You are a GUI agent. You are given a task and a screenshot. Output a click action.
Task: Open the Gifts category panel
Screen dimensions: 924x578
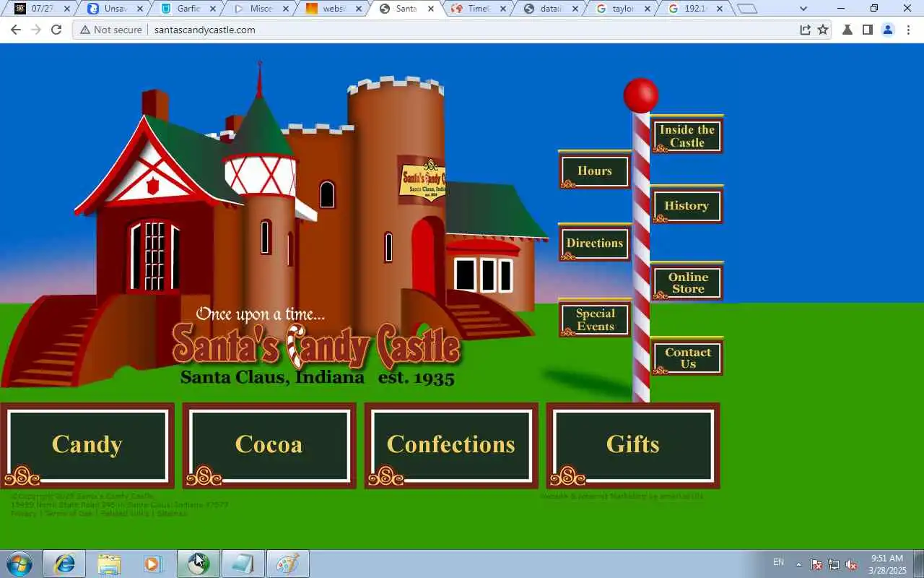pyautogui.click(x=633, y=445)
